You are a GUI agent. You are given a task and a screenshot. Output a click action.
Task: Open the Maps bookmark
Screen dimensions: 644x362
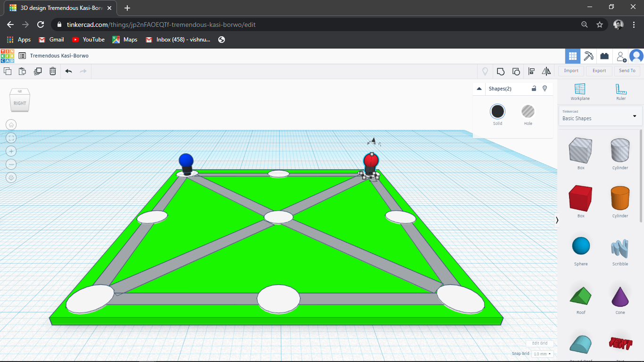(125, 40)
